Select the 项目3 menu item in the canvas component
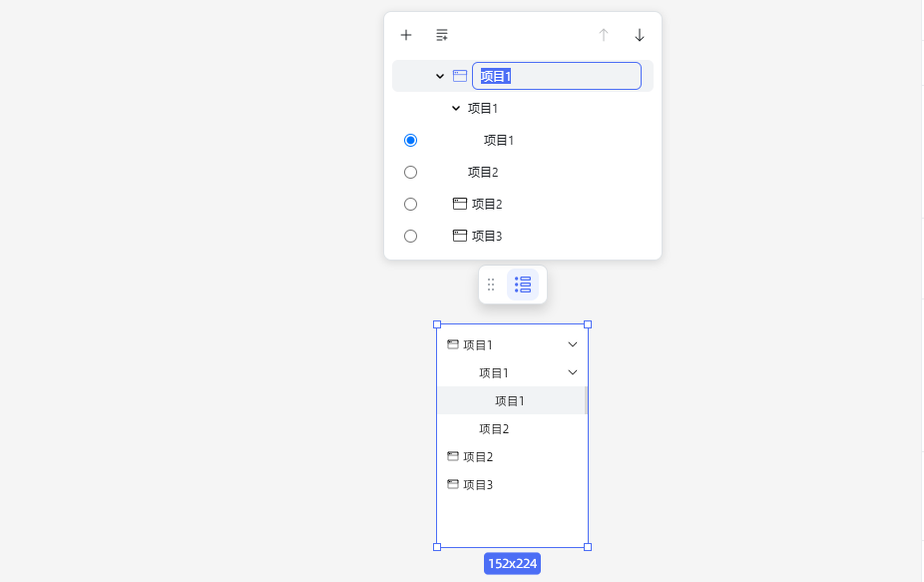The height and width of the screenshot is (582, 924). pos(479,484)
